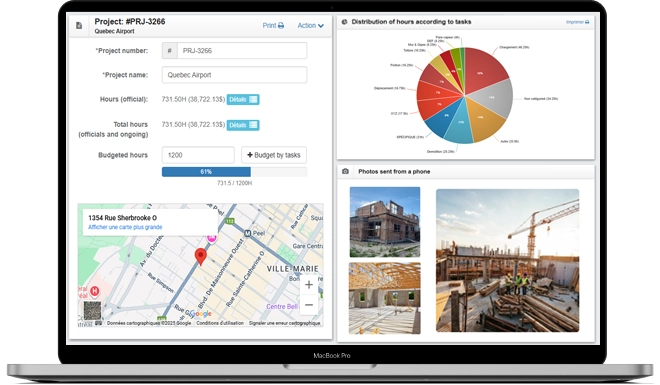This screenshot has width=660, height=385.
Task: Zoom out the map with minus button
Action: 309,305
